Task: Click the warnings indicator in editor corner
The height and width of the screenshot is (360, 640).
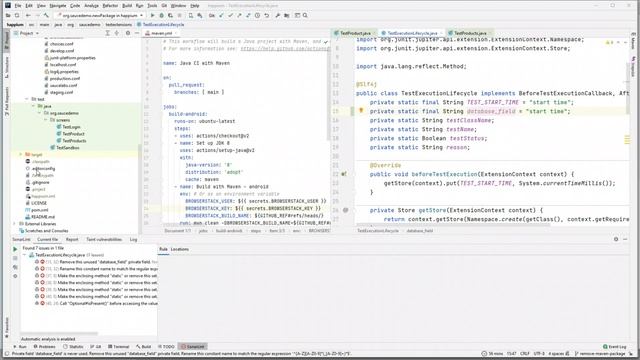Action: pos(610,42)
